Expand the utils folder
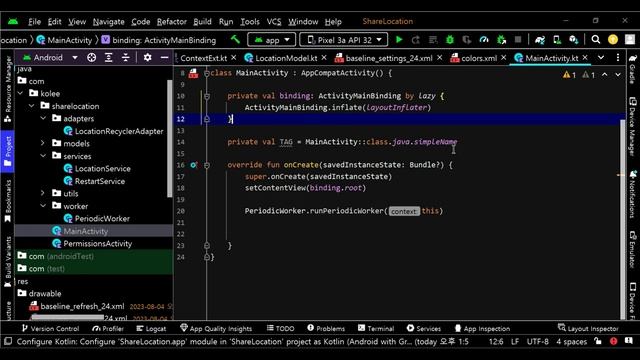 point(43,193)
